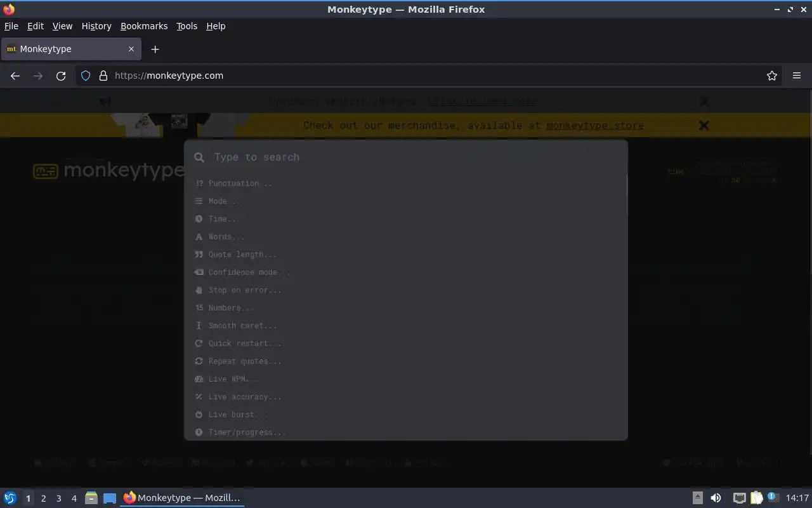
Task: Click the tray eject arrow icon
Action: point(697,498)
